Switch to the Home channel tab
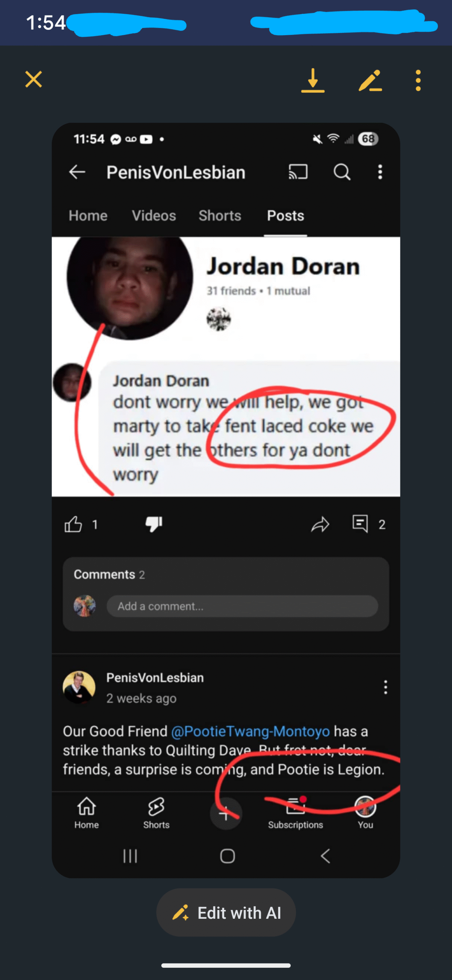The height and width of the screenshot is (980, 452). coord(88,216)
